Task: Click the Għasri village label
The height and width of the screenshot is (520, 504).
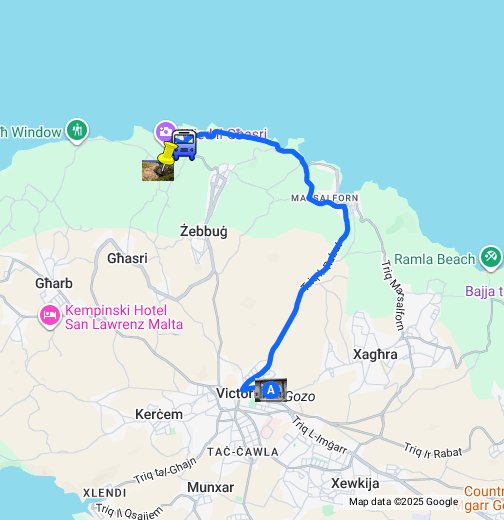Action: point(127,258)
